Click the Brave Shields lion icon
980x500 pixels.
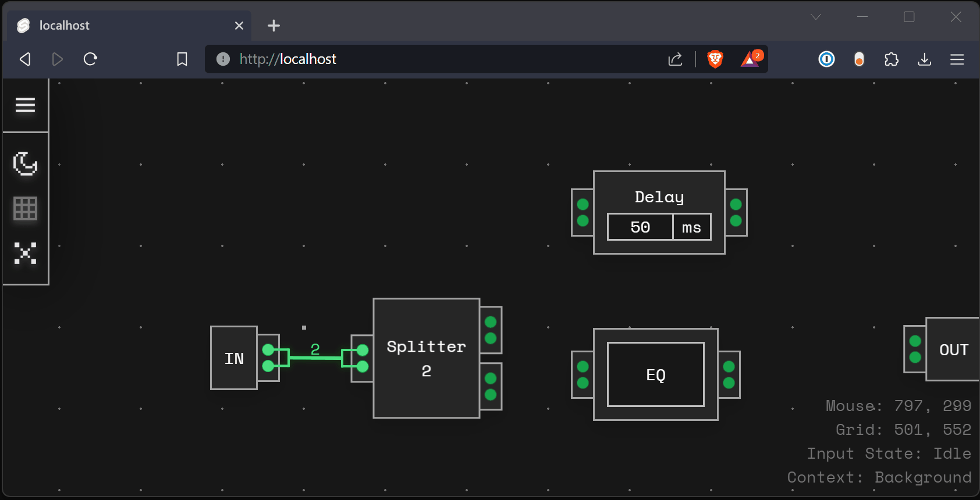715,59
